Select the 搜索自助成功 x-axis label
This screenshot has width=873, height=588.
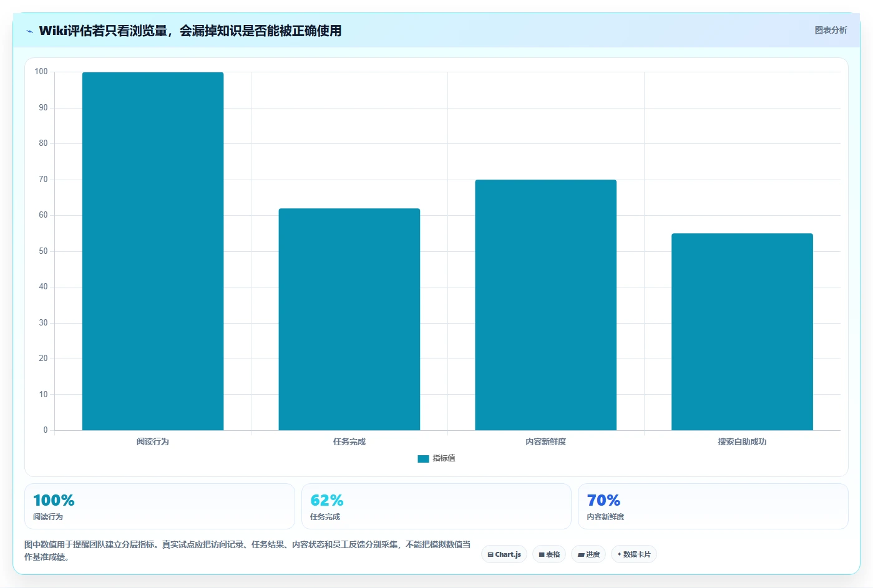pos(742,441)
